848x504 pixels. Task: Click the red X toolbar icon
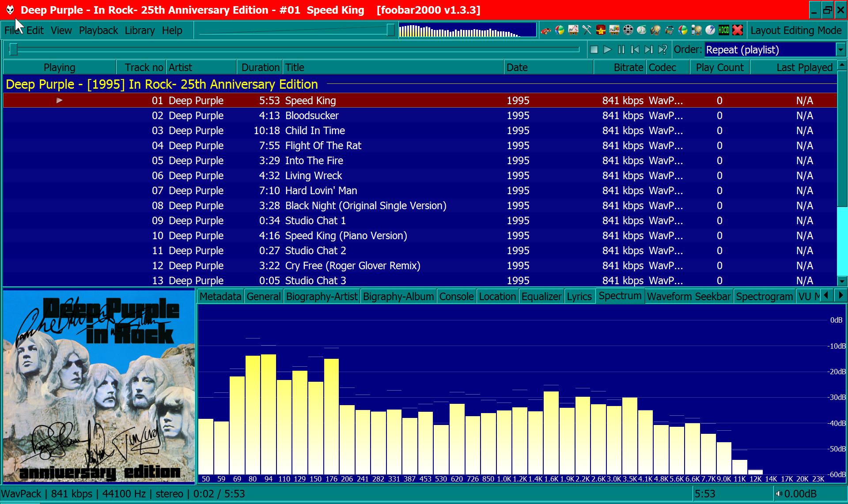(738, 30)
